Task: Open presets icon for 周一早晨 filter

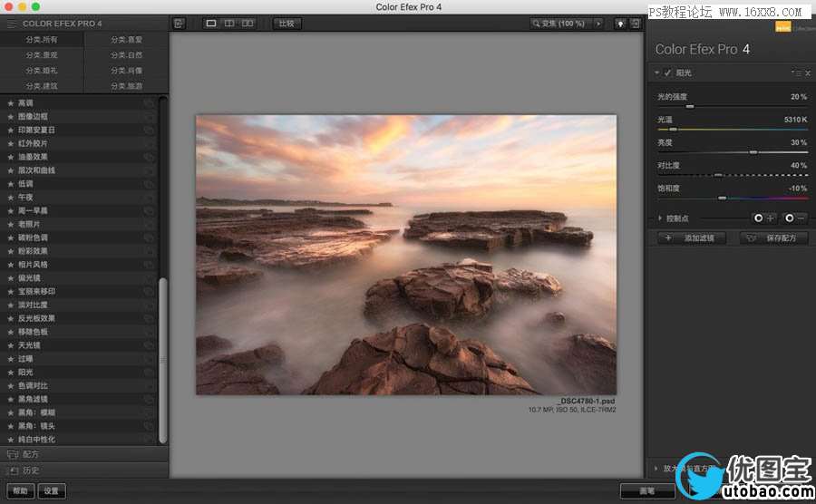Action: coord(149,210)
